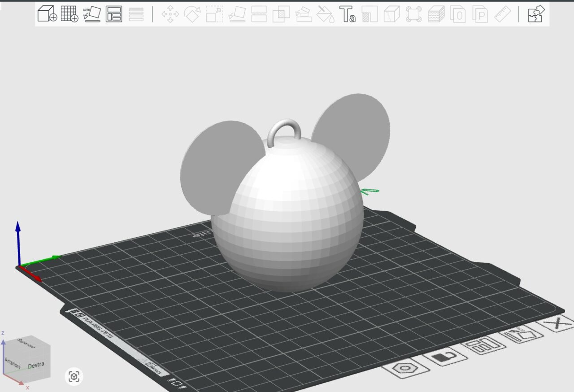Click the fit-view cube icon near the view cube
The image size is (574, 392).
(x=74, y=376)
